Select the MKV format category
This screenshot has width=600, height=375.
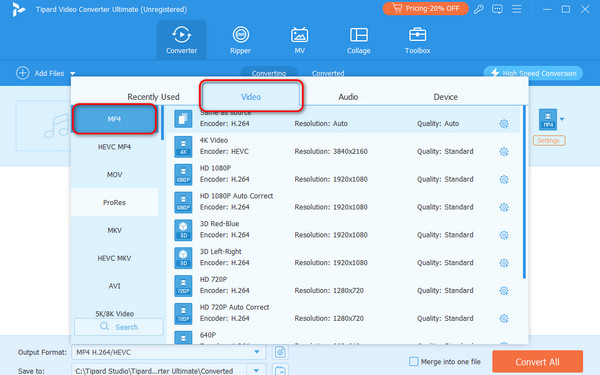(114, 230)
